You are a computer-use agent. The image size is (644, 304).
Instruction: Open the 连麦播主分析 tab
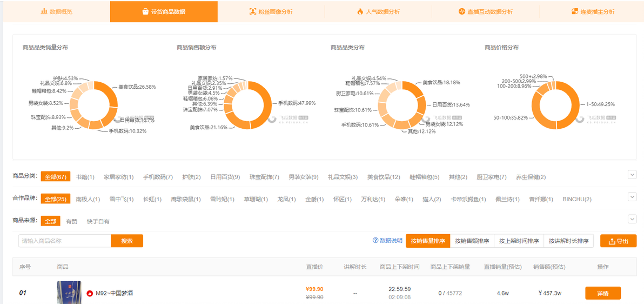592,11
